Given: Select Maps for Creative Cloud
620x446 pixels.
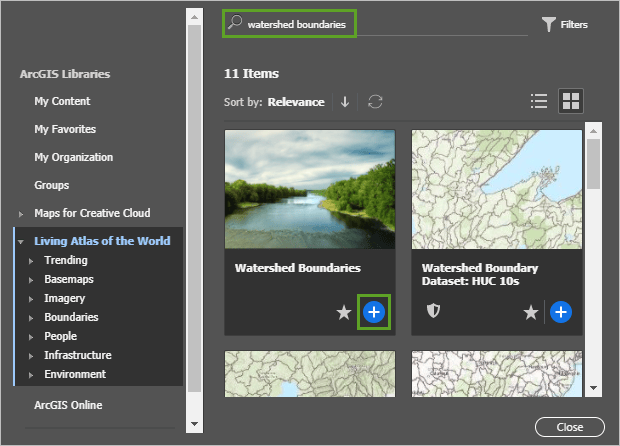Looking at the screenshot, I should [92, 213].
